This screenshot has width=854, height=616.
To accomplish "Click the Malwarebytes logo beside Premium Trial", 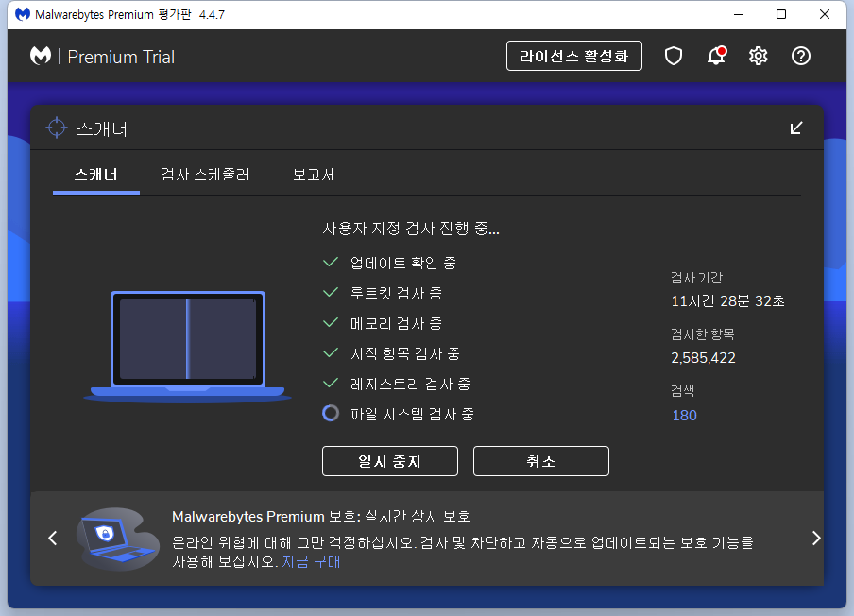I will pyautogui.click(x=41, y=56).
